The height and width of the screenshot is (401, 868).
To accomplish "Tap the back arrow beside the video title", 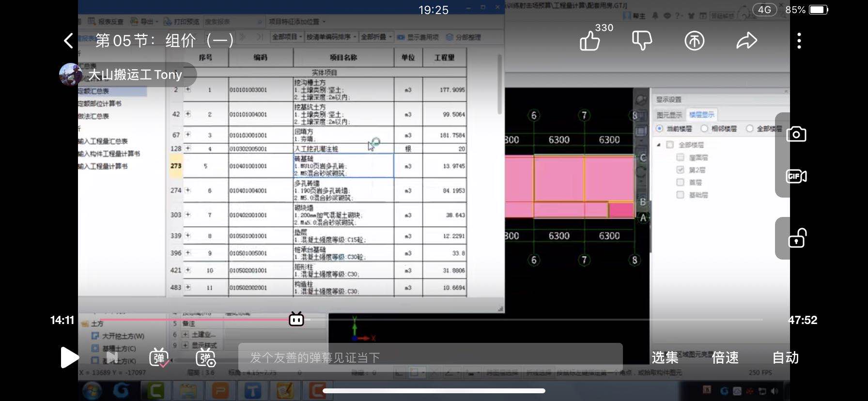I will point(69,41).
